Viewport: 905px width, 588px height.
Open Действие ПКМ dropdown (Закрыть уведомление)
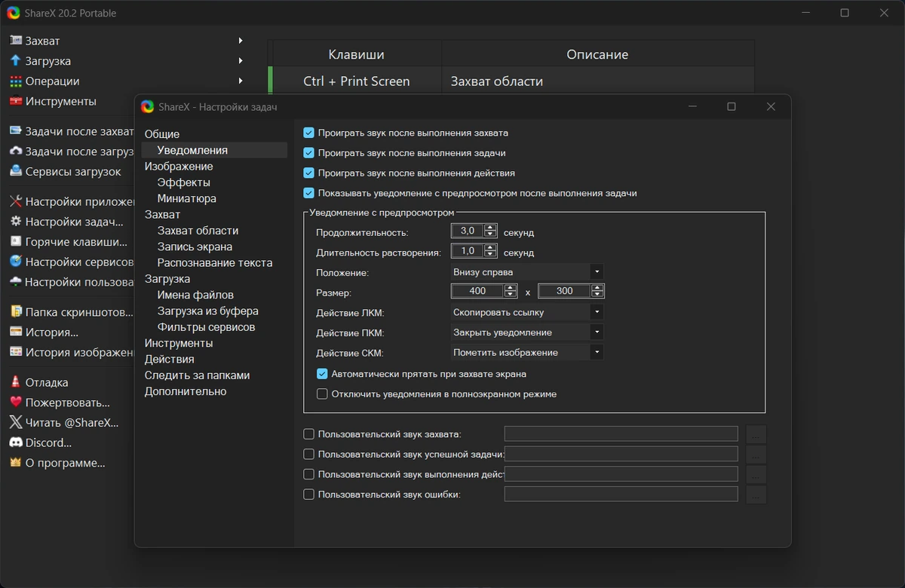coord(526,332)
